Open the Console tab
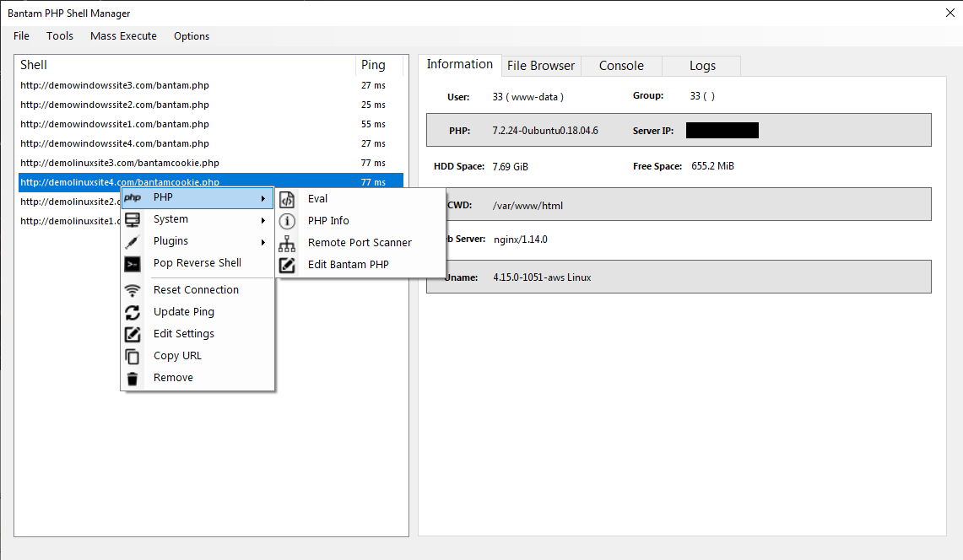Image resolution: width=963 pixels, height=560 pixels. [621, 65]
